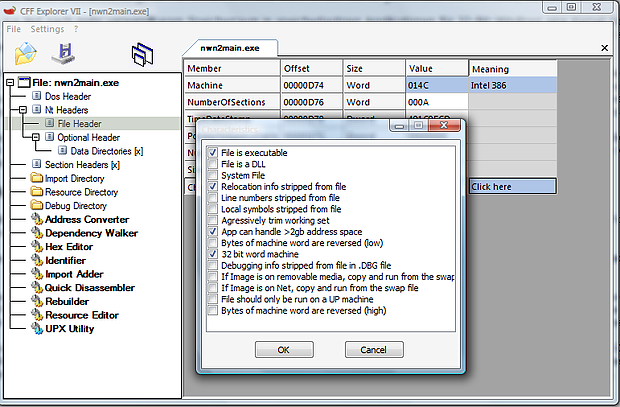The height and width of the screenshot is (407, 620).
Task: Uncheck 'File is executable' checkbox
Action: pos(213,153)
